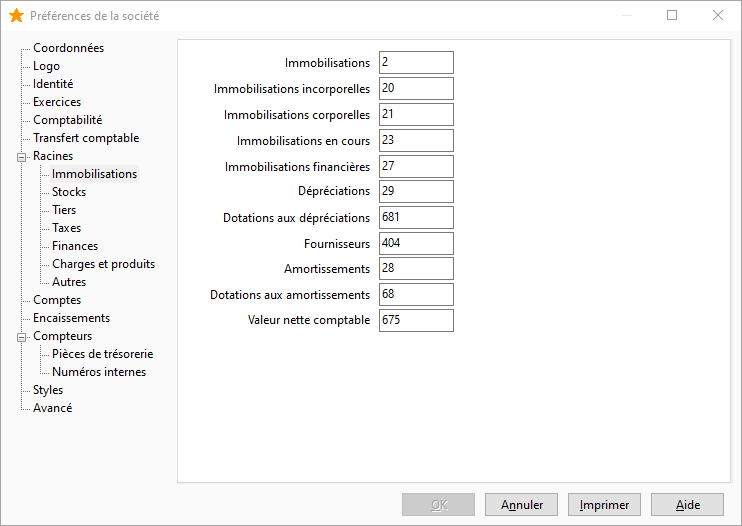Open the Avancé preferences page
742x526 pixels.
53,408
